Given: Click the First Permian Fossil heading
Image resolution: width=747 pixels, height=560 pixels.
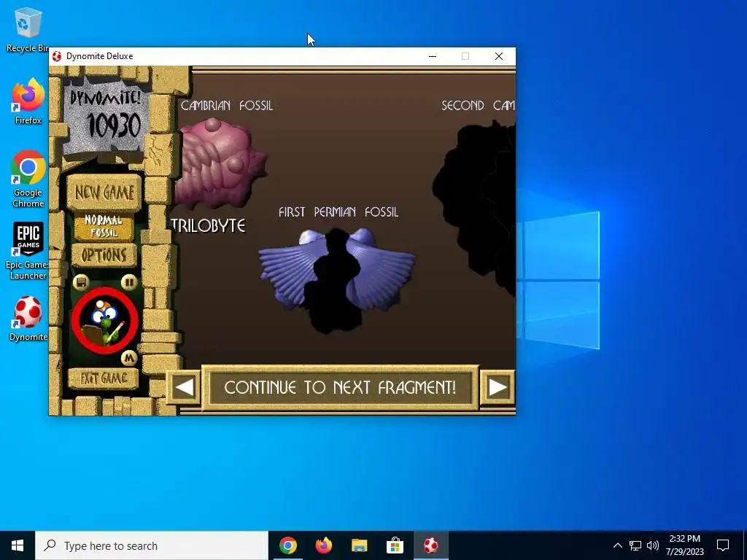Looking at the screenshot, I should coord(338,212).
